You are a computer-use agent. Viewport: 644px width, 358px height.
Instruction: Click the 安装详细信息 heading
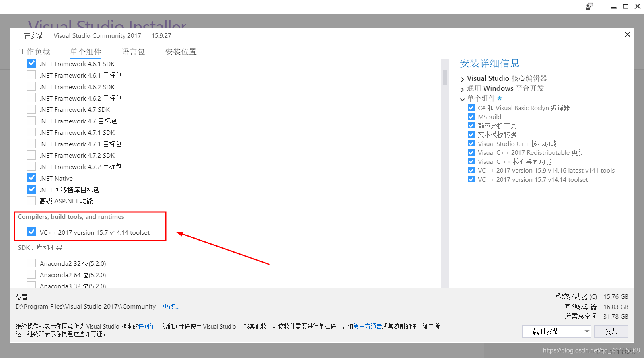490,64
